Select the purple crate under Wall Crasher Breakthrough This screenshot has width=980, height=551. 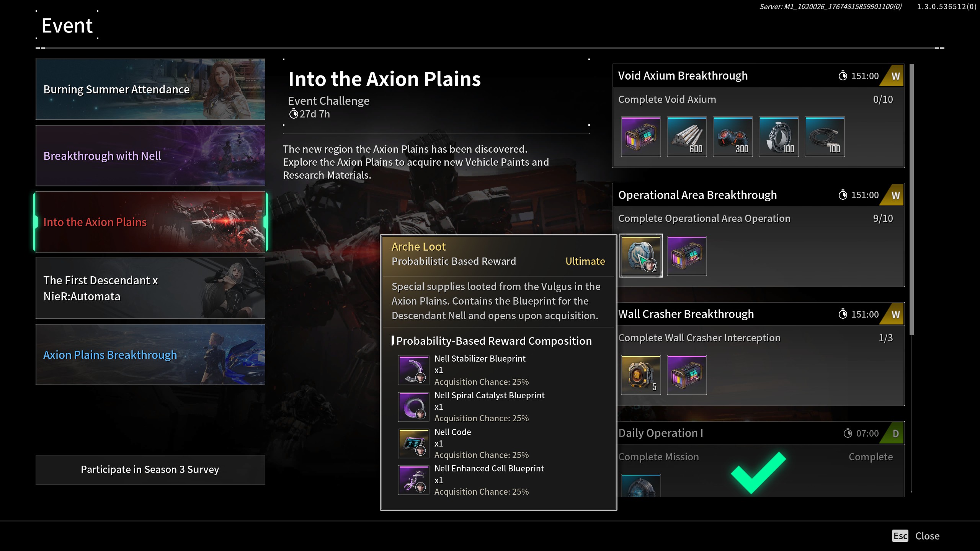[687, 375]
